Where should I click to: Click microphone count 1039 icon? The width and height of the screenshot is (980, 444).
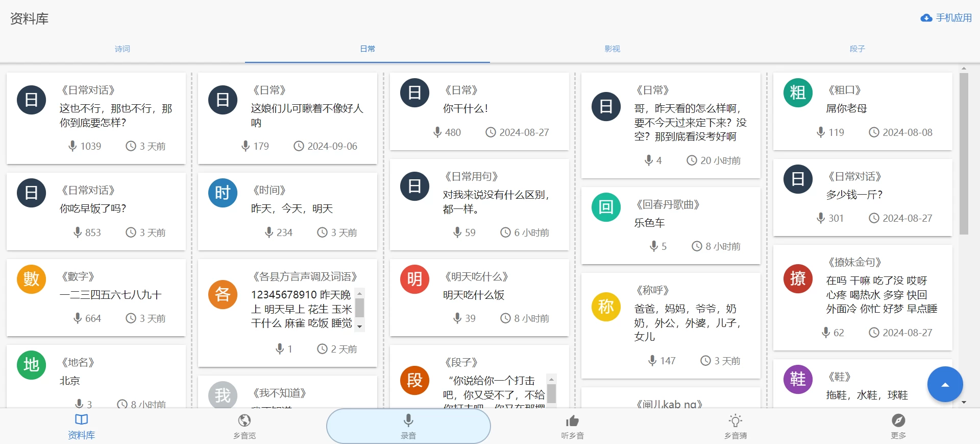(73, 146)
